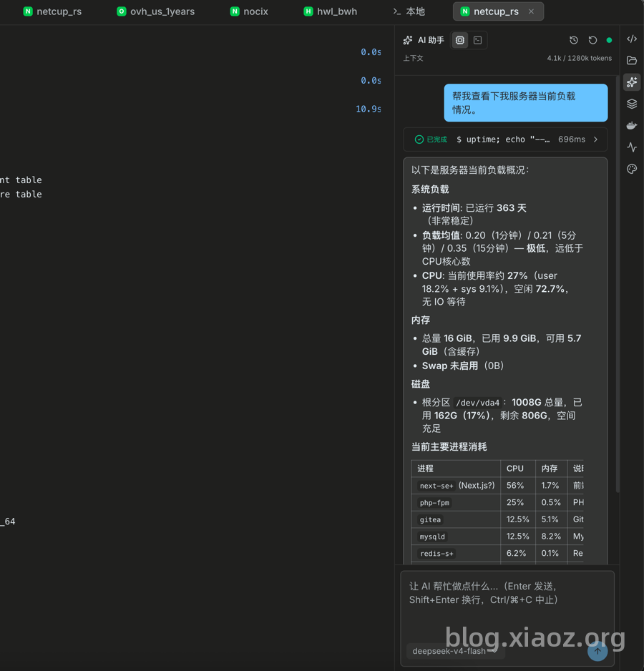This screenshot has width=644, height=671.
Task: Click the 系统负载 section heading
Action: click(430, 189)
